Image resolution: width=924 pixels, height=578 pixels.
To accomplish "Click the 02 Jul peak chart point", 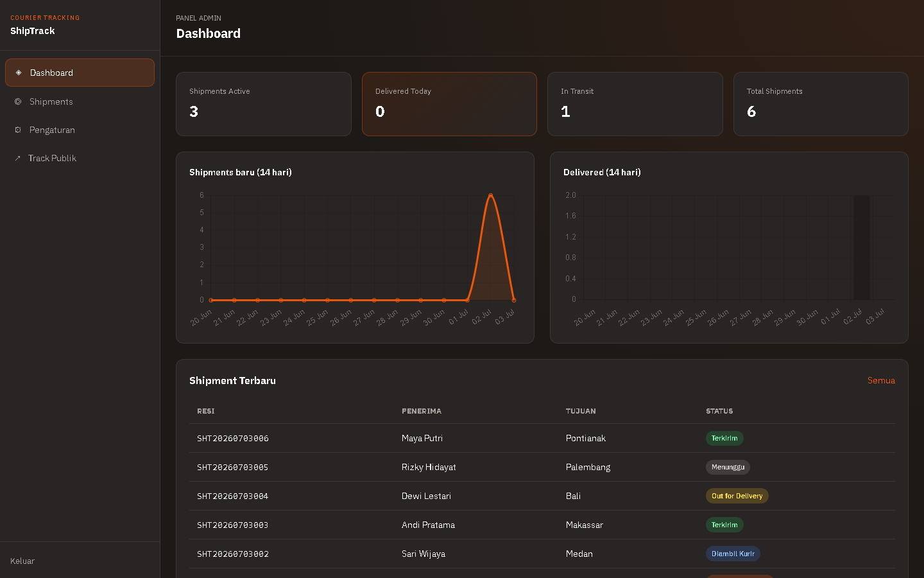I will (x=491, y=195).
